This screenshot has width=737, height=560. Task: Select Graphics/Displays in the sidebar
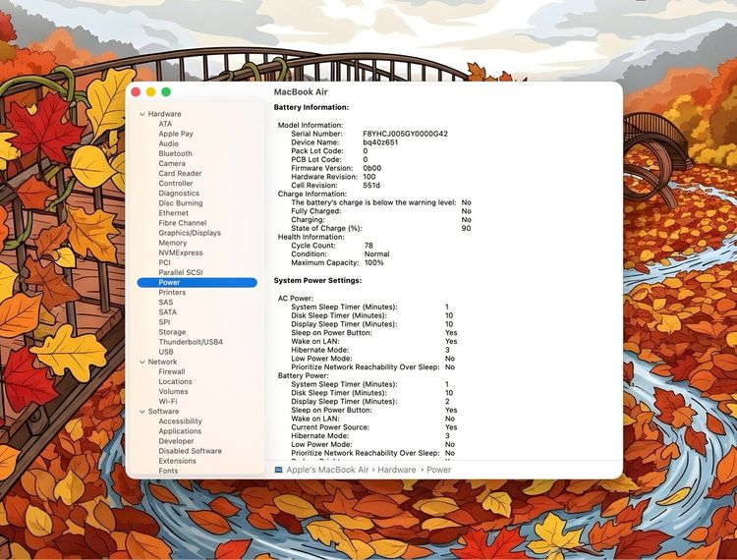[x=190, y=233]
